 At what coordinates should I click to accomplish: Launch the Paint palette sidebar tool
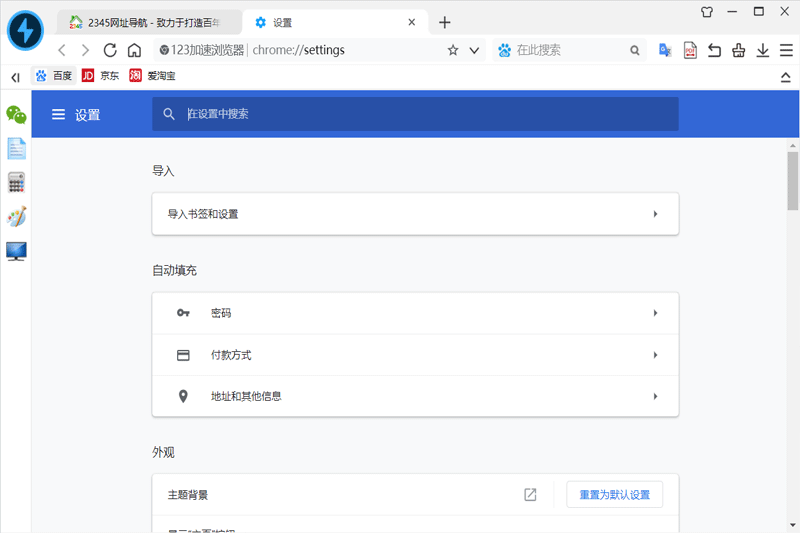click(x=16, y=216)
